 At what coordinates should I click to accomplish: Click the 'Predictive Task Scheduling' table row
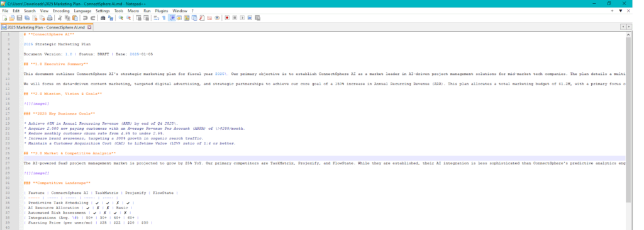pos(79,202)
